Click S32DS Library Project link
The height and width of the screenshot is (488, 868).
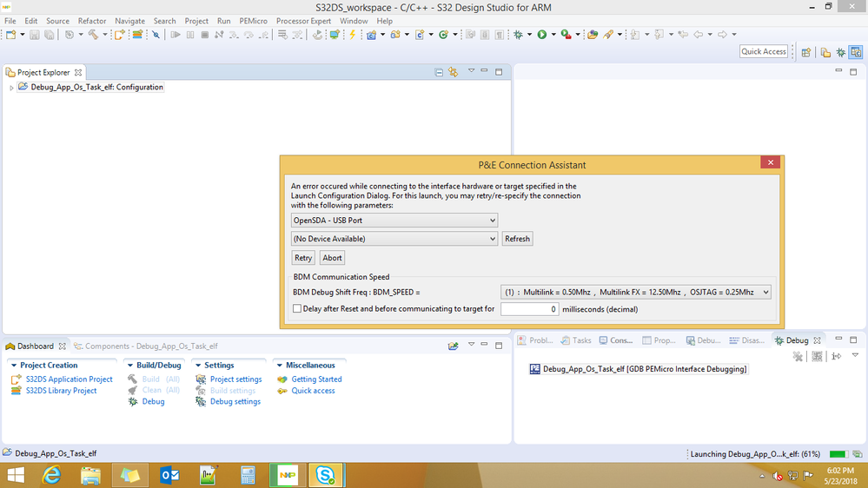(x=61, y=391)
